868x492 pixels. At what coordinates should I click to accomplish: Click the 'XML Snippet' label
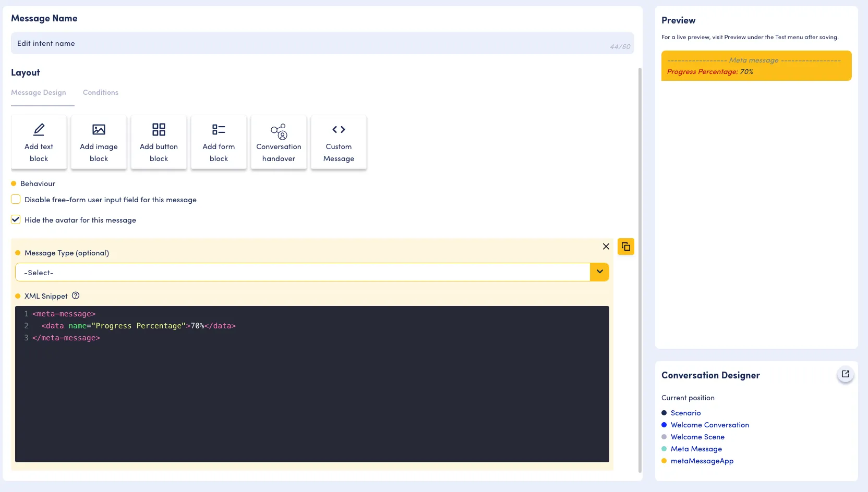tap(46, 296)
